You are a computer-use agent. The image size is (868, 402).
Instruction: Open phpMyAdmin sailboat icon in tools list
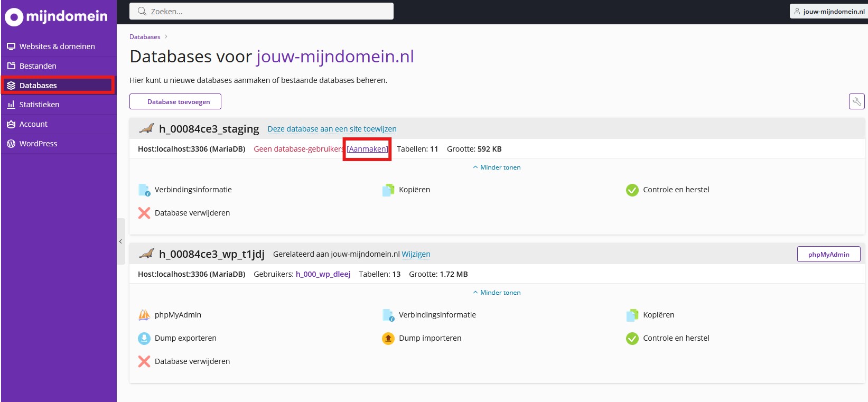coord(144,315)
